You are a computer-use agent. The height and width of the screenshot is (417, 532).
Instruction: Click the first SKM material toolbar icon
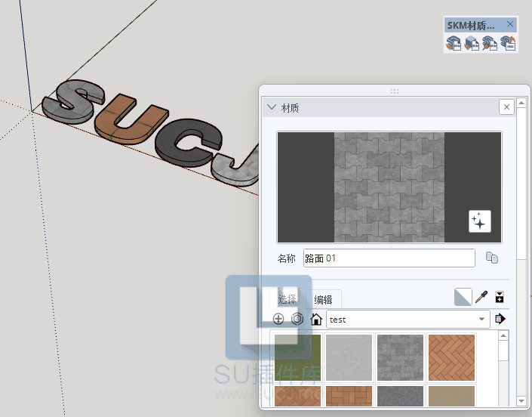point(454,44)
